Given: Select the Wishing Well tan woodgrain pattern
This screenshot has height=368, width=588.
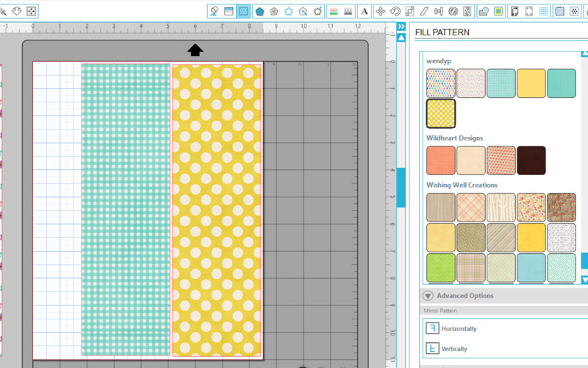Looking at the screenshot, I should [x=440, y=208].
